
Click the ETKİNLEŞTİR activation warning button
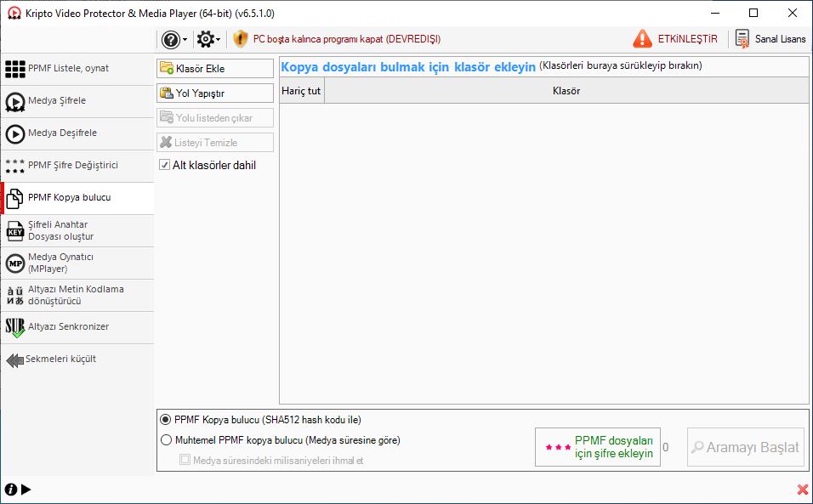pyautogui.click(x=675, y=39)
